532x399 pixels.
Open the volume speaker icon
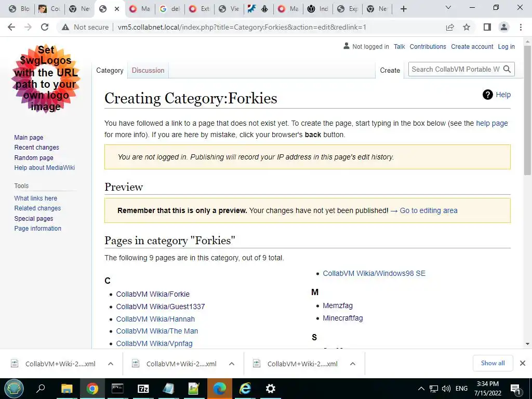click(446, 389)
